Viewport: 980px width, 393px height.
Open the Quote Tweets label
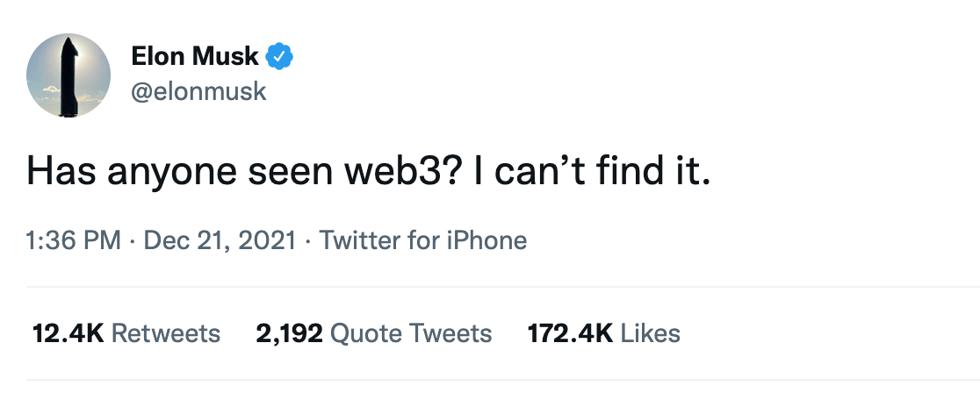pyautogui.click(x=412, y=333)
